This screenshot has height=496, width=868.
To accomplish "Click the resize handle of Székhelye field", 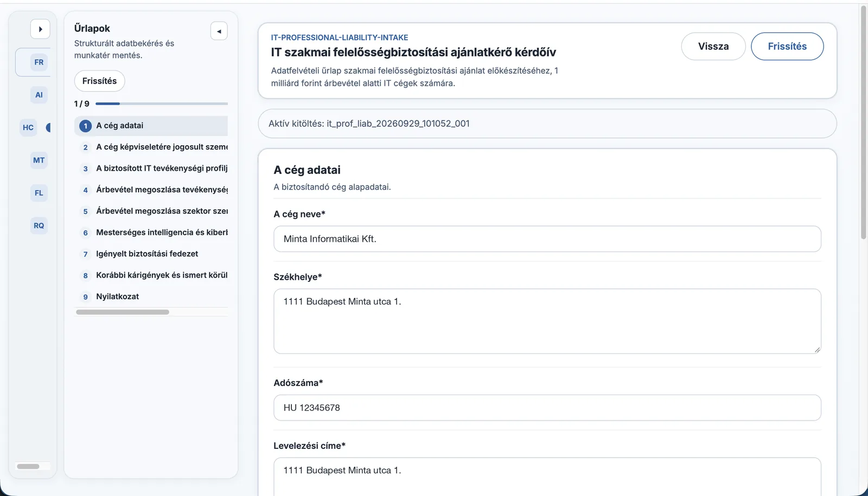I will coord(816,350).
